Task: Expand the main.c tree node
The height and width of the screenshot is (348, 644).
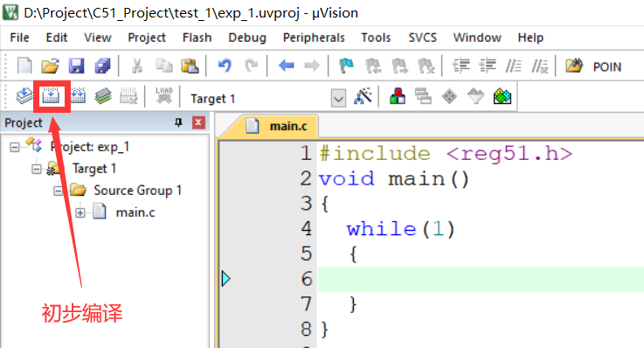Action: pos(80,212)
